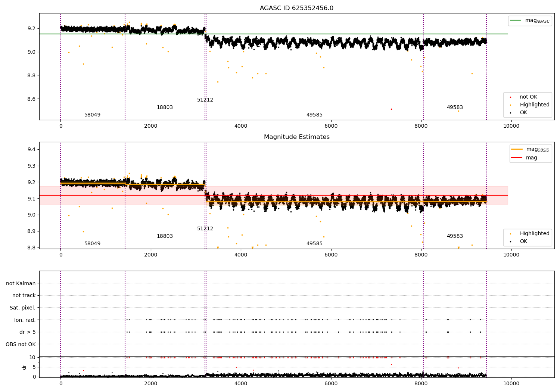The image size is (560, 392).
Task: Click y-axis tick 9.1 in Magnitude Estimates plot
Action: 31,199
